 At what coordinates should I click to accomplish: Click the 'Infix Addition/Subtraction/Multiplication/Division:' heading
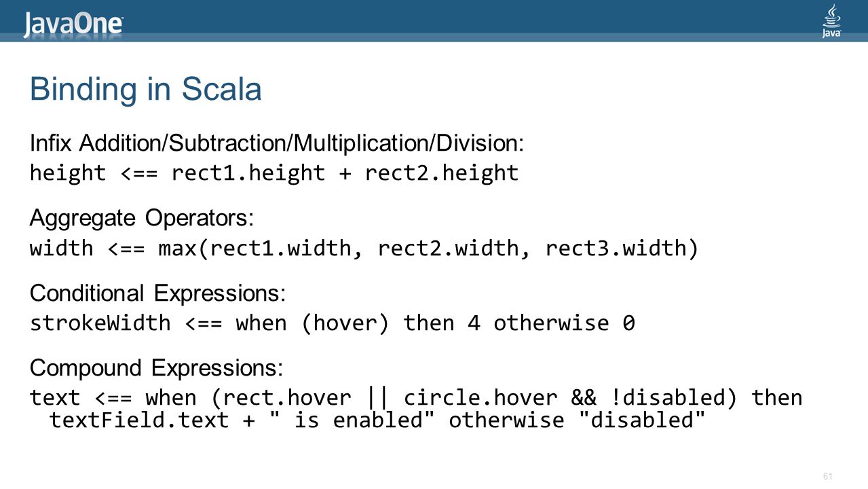coord(277,143)
